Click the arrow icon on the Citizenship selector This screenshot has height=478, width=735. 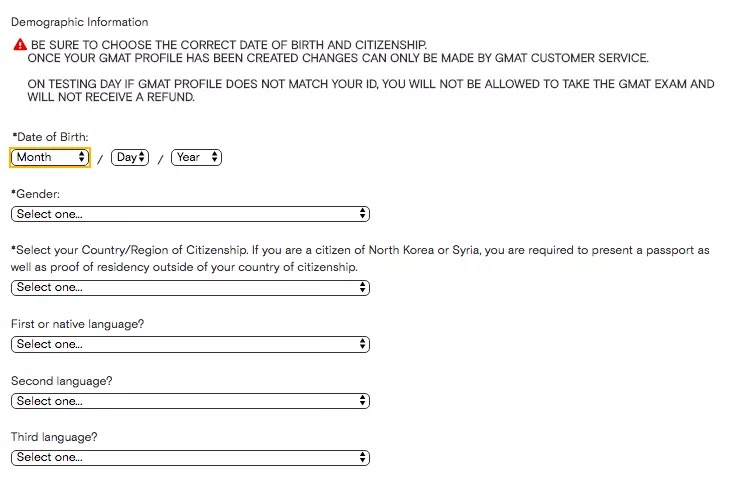coord(362,287)
